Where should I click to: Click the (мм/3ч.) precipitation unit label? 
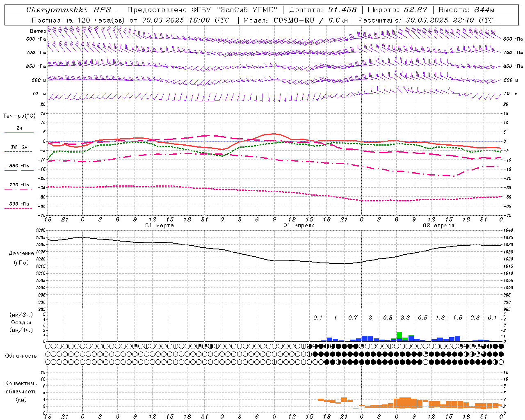[21, 315]
